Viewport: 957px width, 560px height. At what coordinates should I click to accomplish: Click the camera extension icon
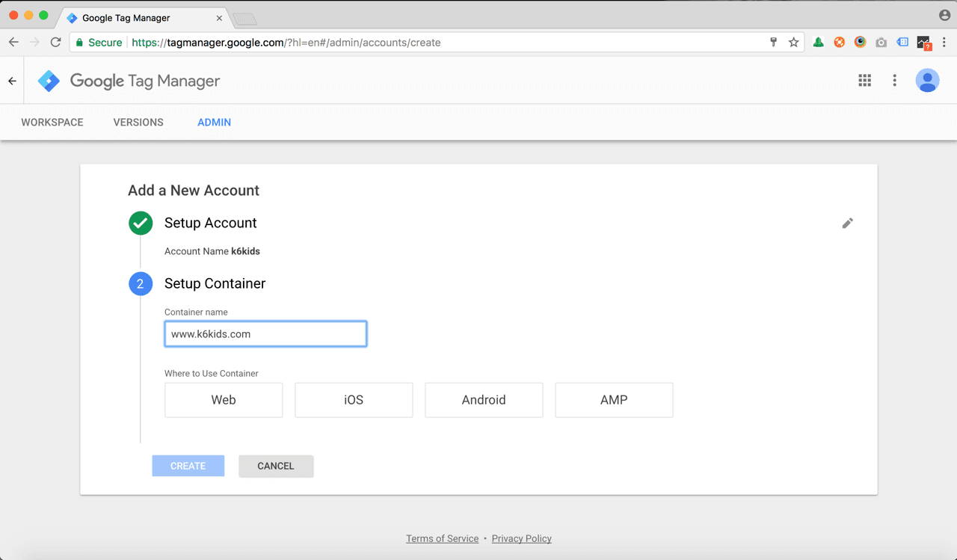click(881, 43)
